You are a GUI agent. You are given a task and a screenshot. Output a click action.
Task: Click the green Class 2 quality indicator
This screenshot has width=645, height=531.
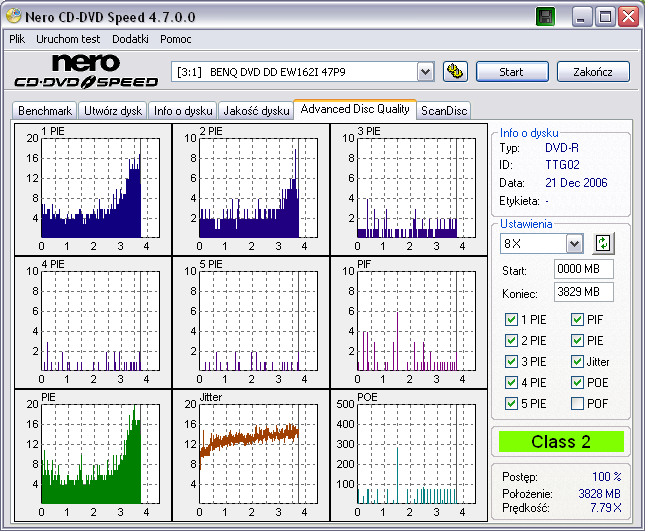click(x=561, y=442)
